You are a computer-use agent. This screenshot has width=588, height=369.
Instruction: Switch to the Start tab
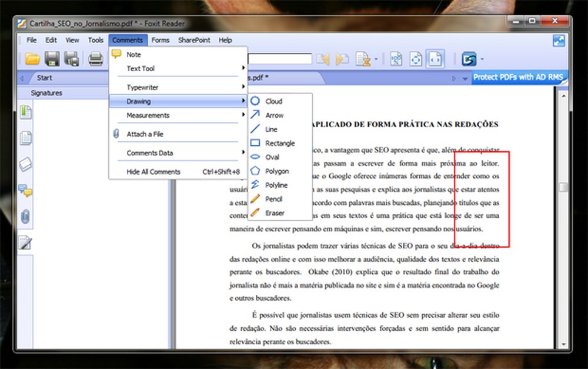coord(45,78)
